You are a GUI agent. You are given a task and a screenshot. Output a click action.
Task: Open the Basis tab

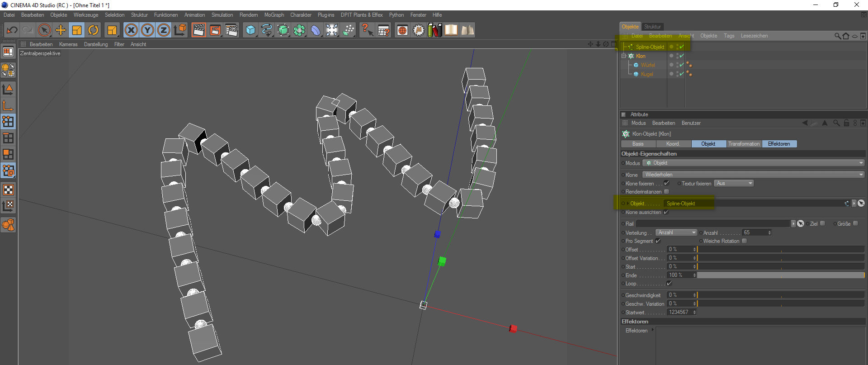(x=638, y=144)
